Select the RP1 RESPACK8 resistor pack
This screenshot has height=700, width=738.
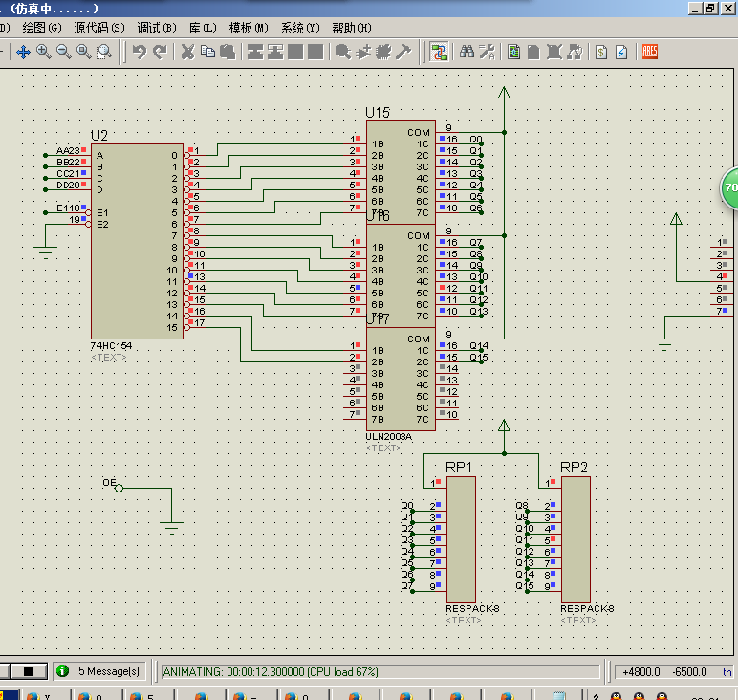click(461, 539)
